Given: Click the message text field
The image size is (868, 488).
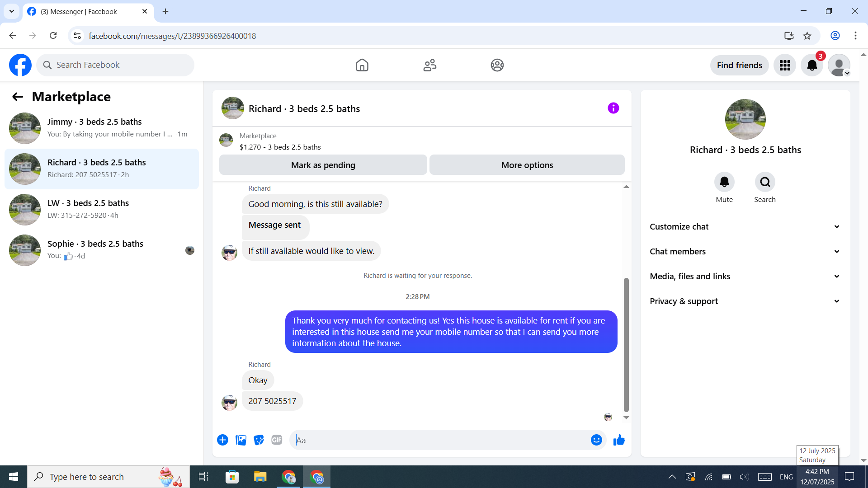Looking at the screenshot, I should click(441, 440).
